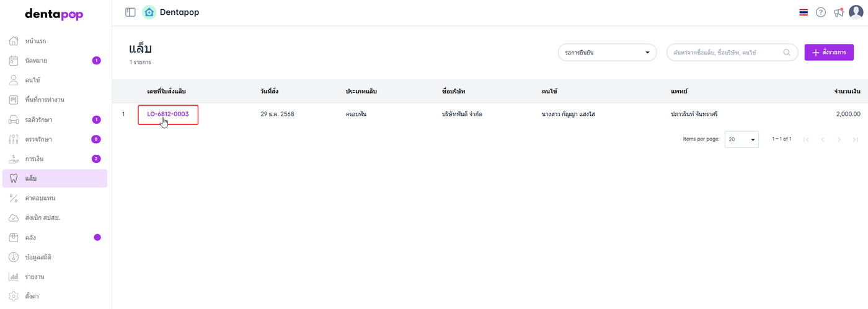This screenshot has width=868, height=309.
Task: Sort by วันที่สั่ง column header
Action: 270,92
